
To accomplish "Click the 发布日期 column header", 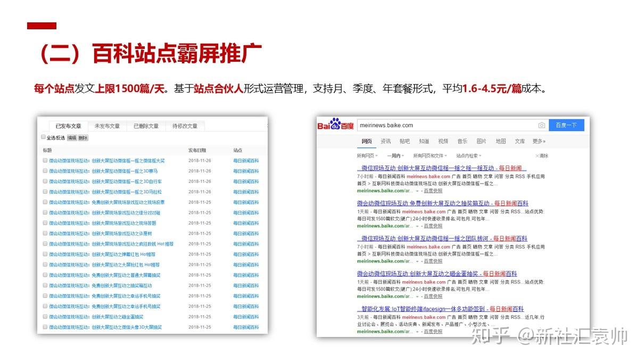I will pos(197,151).
